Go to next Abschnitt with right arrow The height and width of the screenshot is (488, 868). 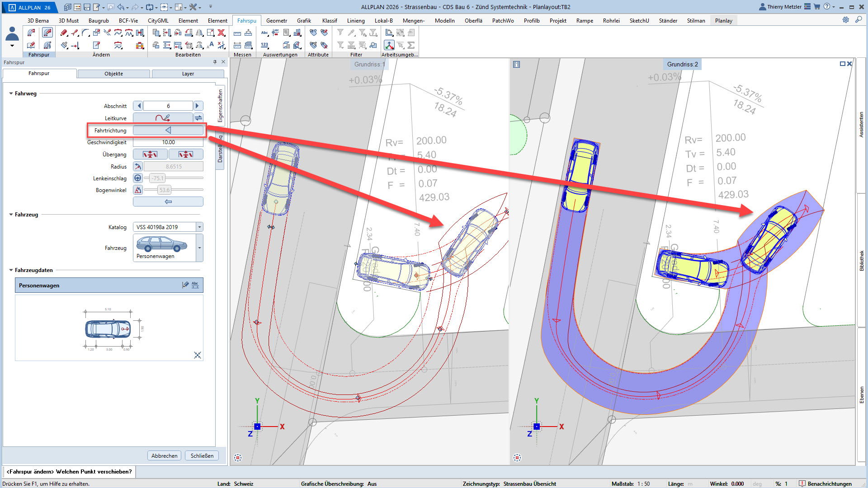[x=198, y=106]
